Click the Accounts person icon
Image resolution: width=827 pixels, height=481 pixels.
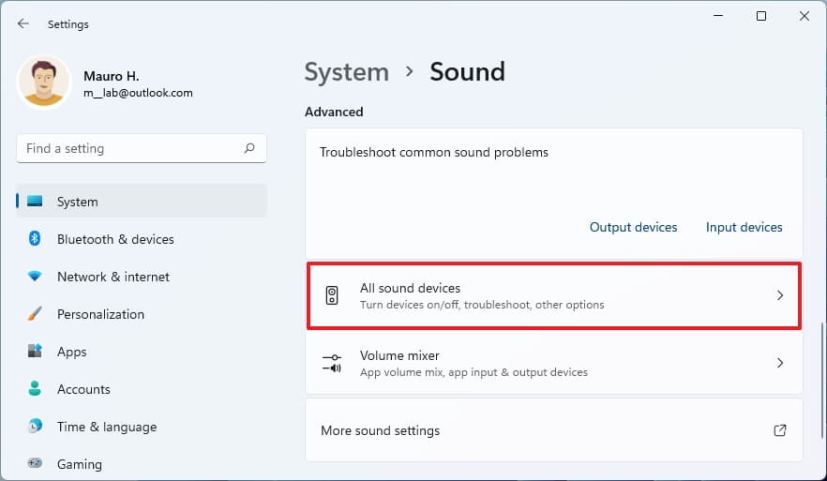click(x=35, y=389)
